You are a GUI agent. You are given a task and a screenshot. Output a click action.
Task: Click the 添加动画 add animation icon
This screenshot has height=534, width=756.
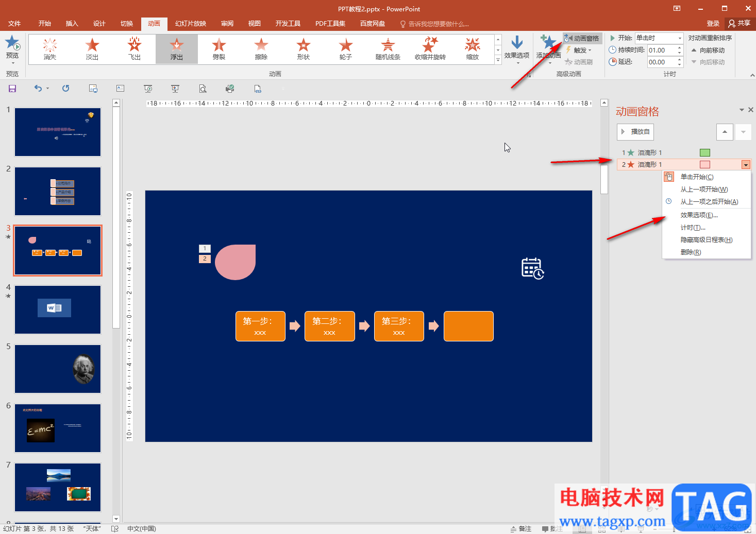[548, 42]
